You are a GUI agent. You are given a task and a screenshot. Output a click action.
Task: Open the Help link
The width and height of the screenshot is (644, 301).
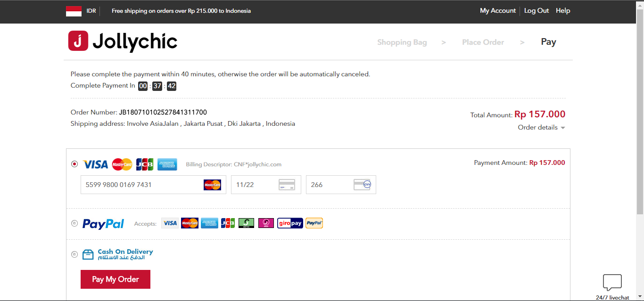click(x=563, y=11)
